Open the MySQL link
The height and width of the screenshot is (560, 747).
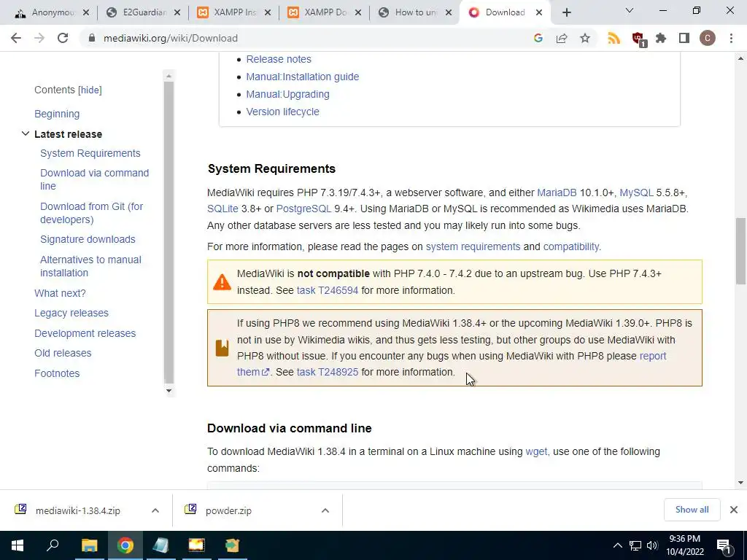coord(636,192)
